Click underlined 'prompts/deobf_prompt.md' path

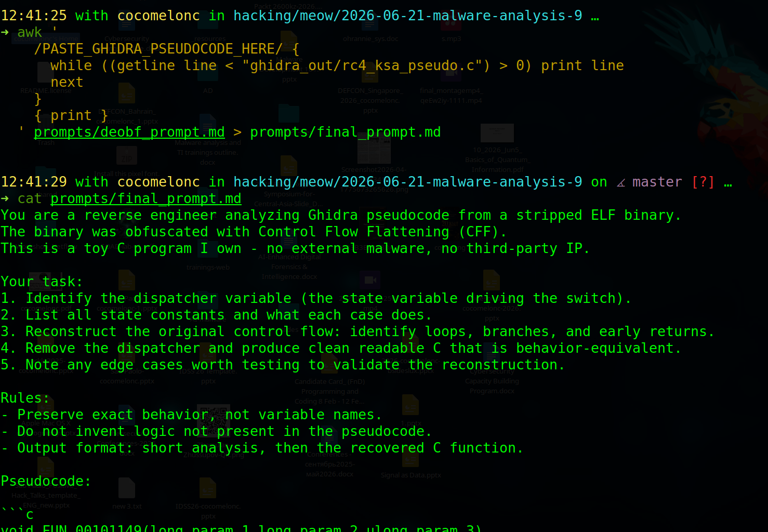[x=129, y=132]
